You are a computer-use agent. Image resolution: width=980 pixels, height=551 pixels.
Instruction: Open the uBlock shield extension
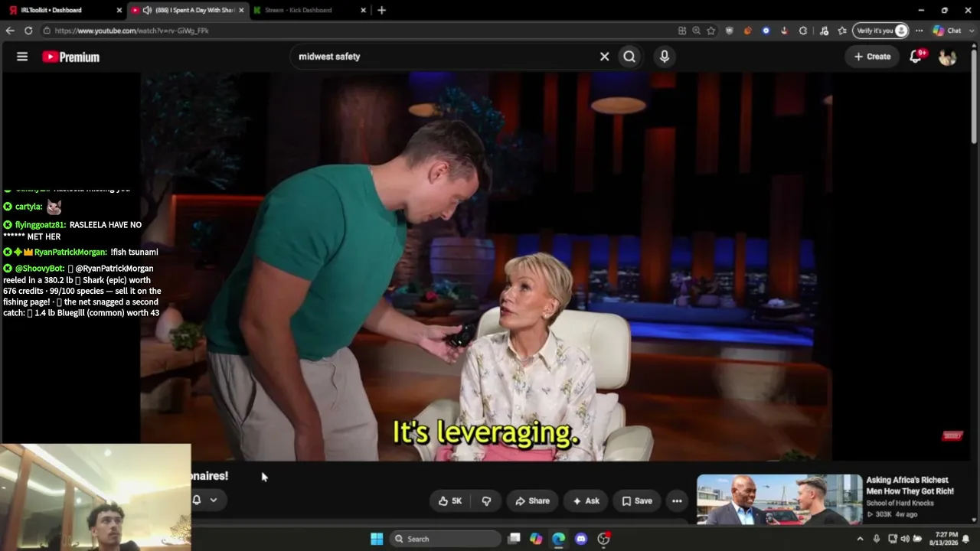(730, 31)
